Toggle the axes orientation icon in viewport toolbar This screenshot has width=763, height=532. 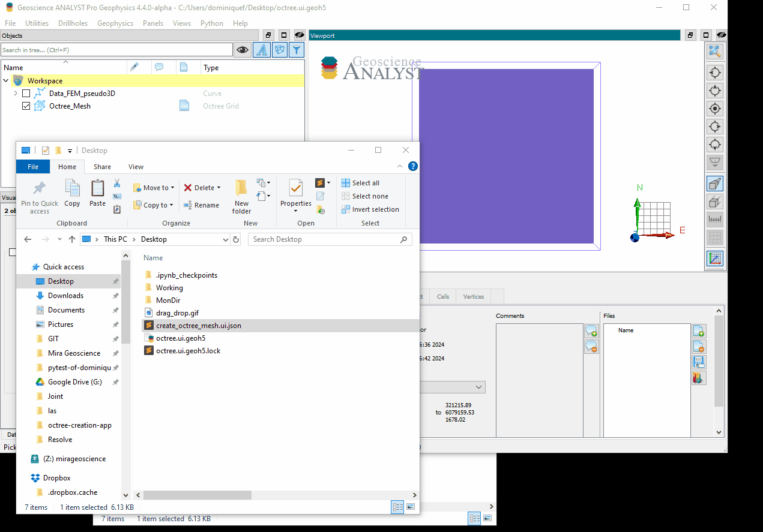[x=715, y=259]
